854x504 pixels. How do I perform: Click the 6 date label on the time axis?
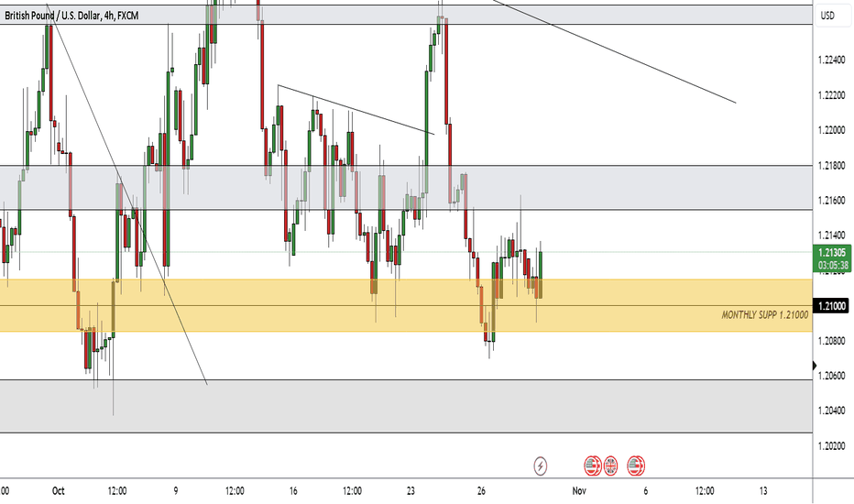(x=645, y=491)
